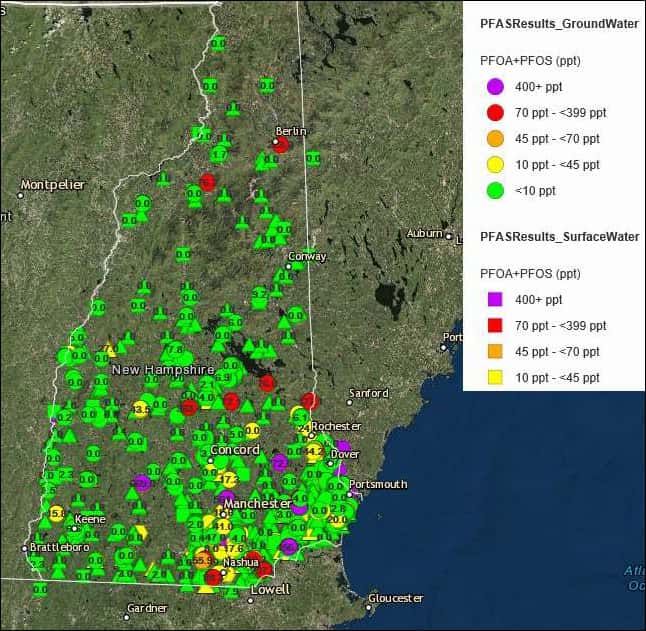Screen dimensions: 646x631
Task: Click the Concord city label
Action: point(235,449)
